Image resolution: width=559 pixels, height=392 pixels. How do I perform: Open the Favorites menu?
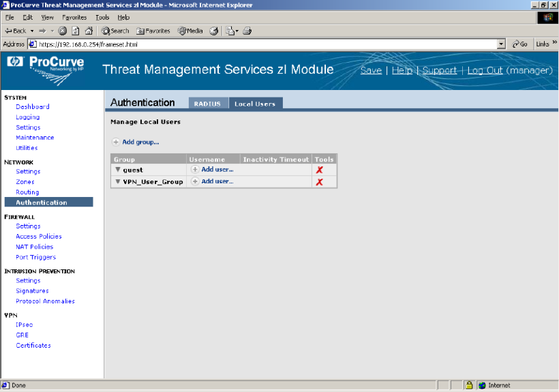point(74,18)
